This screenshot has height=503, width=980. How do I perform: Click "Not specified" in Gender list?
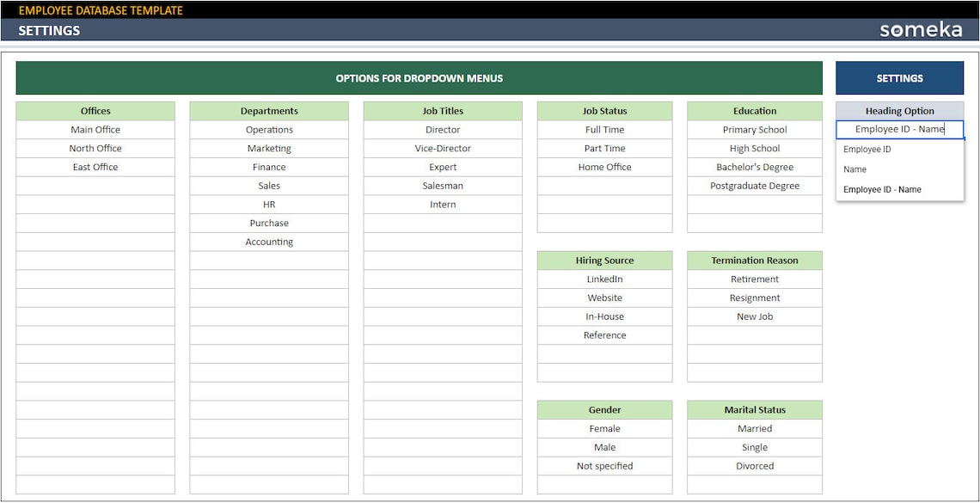point(604,465)
